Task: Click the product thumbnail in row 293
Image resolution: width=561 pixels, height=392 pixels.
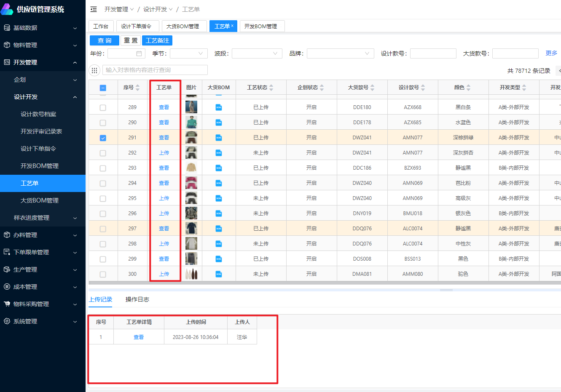Action: click(x=191, y=168)
